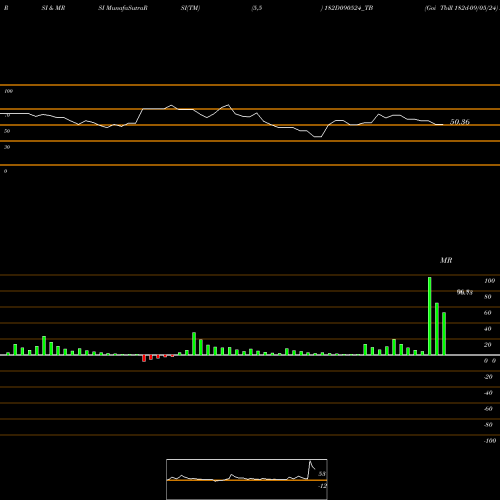Click the '182D090524_TB' symbol text
The width and height of the screenshot is (500, 500).
click(x=349, y=8)
